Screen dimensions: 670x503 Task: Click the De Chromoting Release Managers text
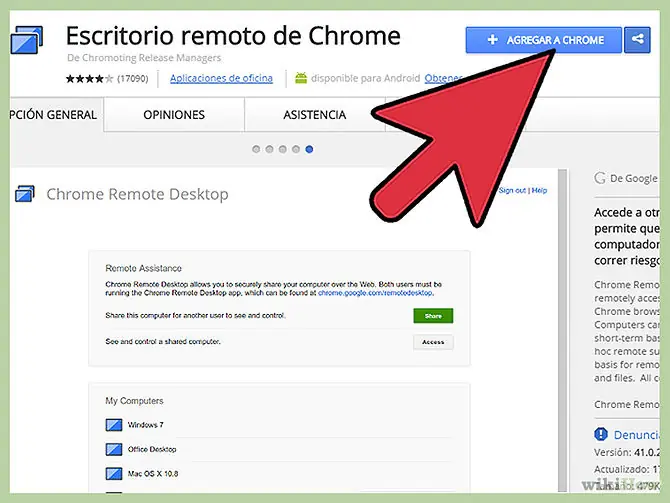pos(144,58)
